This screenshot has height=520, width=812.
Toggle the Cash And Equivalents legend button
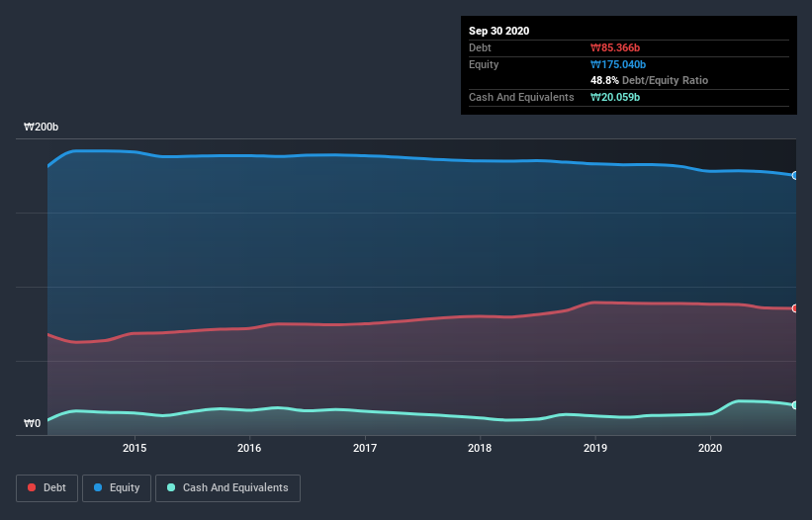[x=227, y=488]
